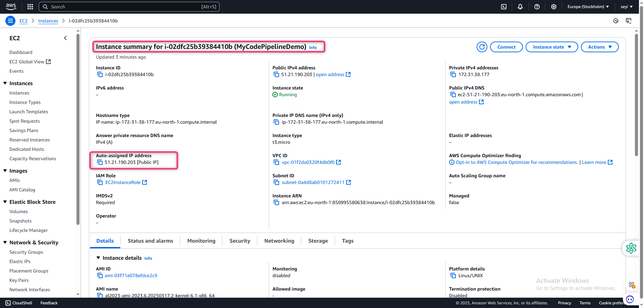Click Opt-in to AWS Compute Optimizer link
This screenshot has height=308, width=644.
(517, 162)
